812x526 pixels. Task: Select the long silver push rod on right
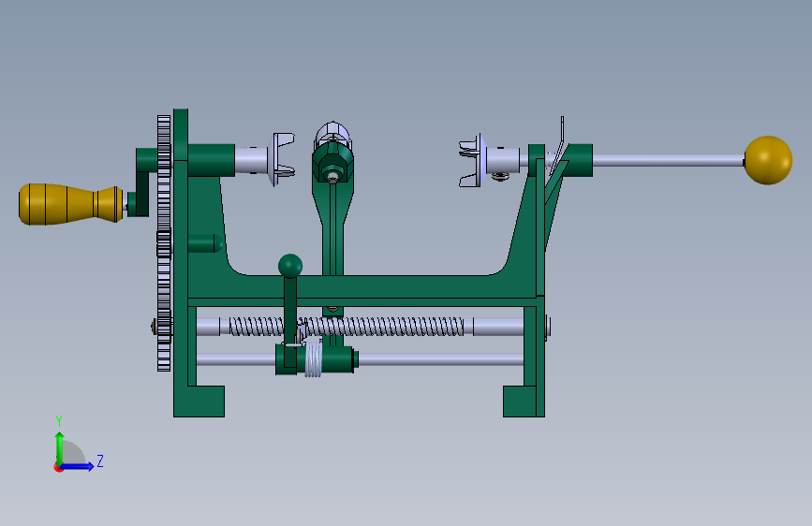668,160
